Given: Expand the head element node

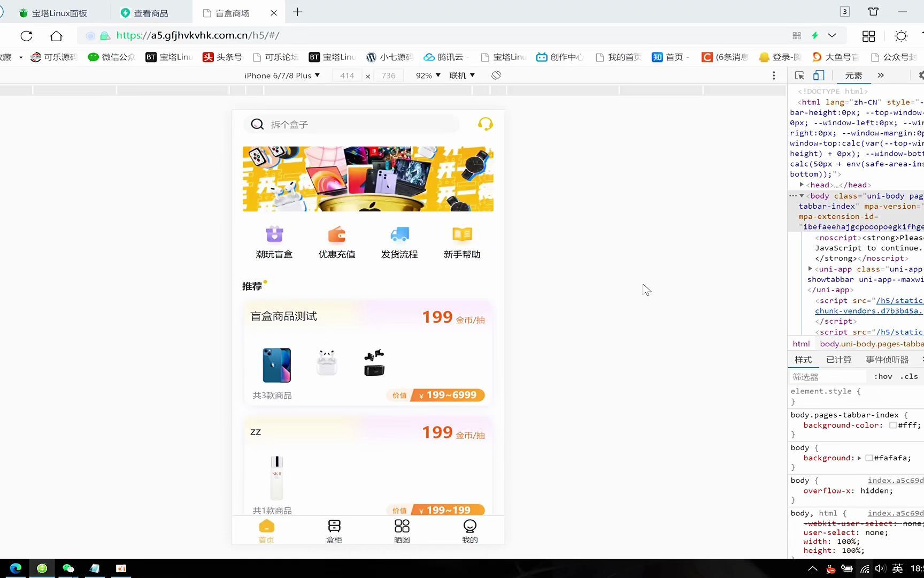Looking at the screenshot, I should point(802,185).
